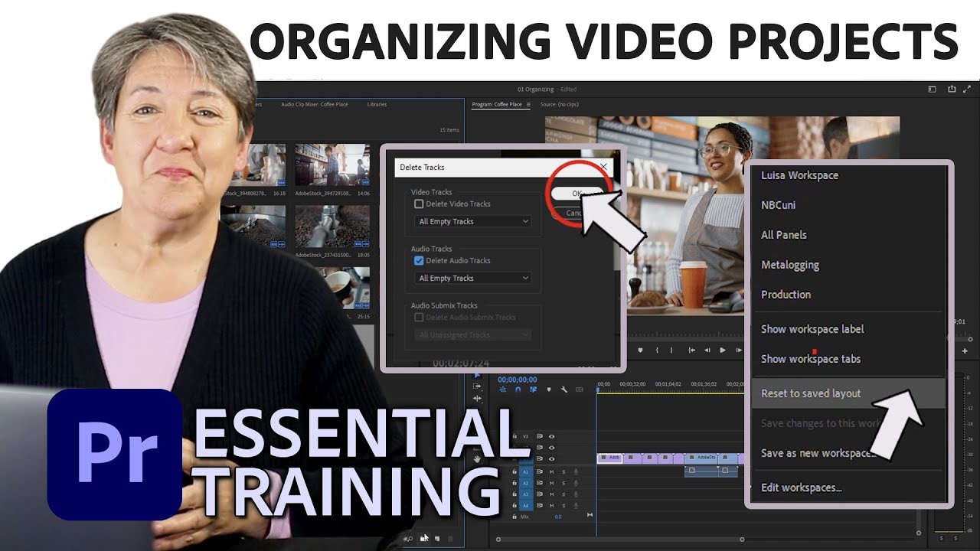Hide V2 track output eye

coord(552,448)
